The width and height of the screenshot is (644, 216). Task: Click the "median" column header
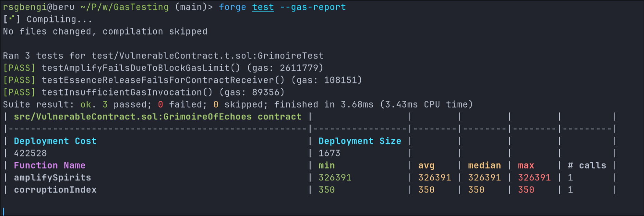pyautogui.click(x=484, y=165)
